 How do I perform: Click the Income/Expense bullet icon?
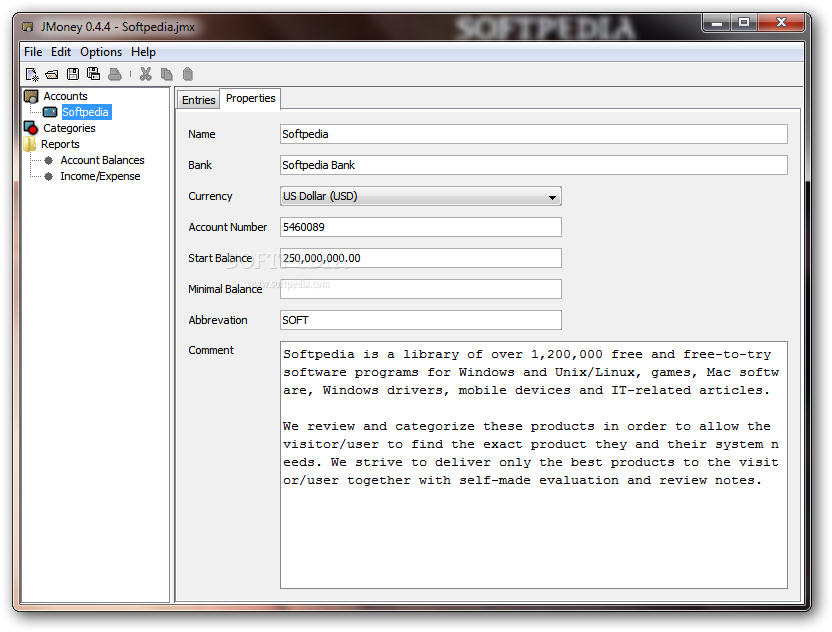[49, 176]
